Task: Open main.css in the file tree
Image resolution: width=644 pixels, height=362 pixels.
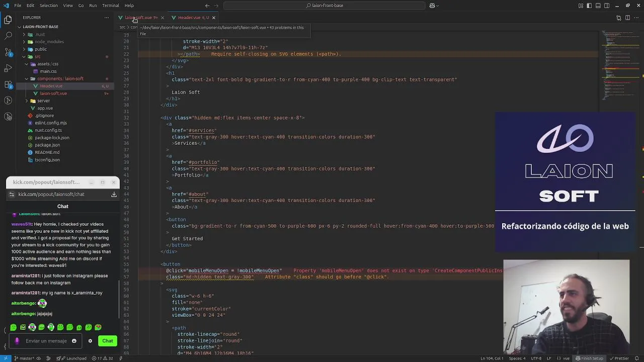Action: point(48,71)
